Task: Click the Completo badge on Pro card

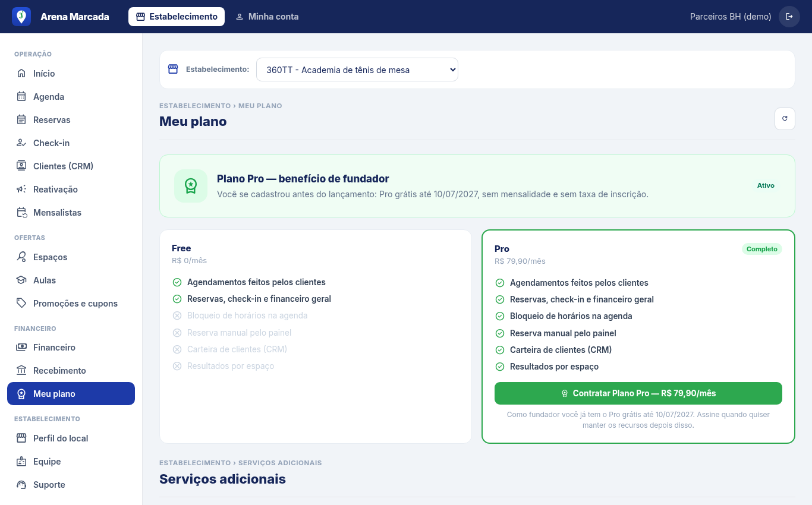Action: 762,249
